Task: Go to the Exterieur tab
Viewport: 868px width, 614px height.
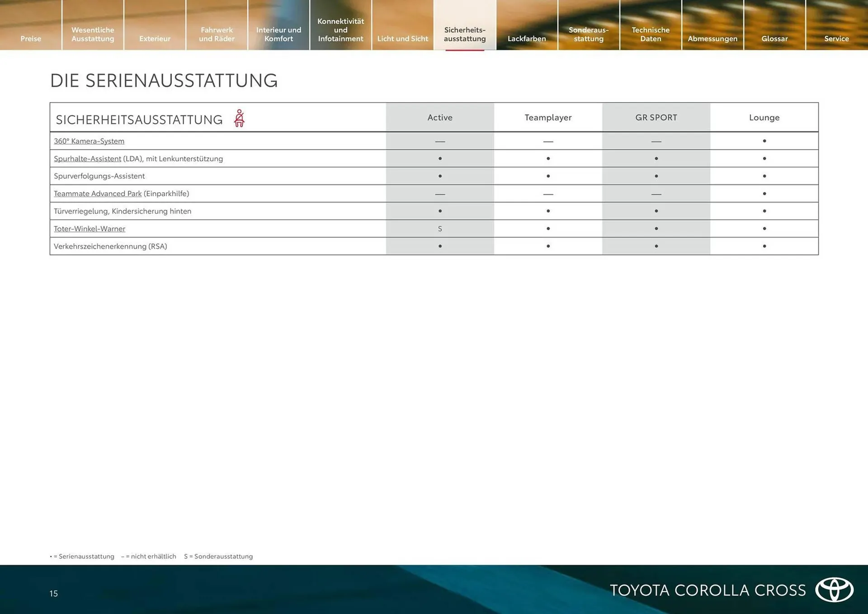Action: point(155,38)
